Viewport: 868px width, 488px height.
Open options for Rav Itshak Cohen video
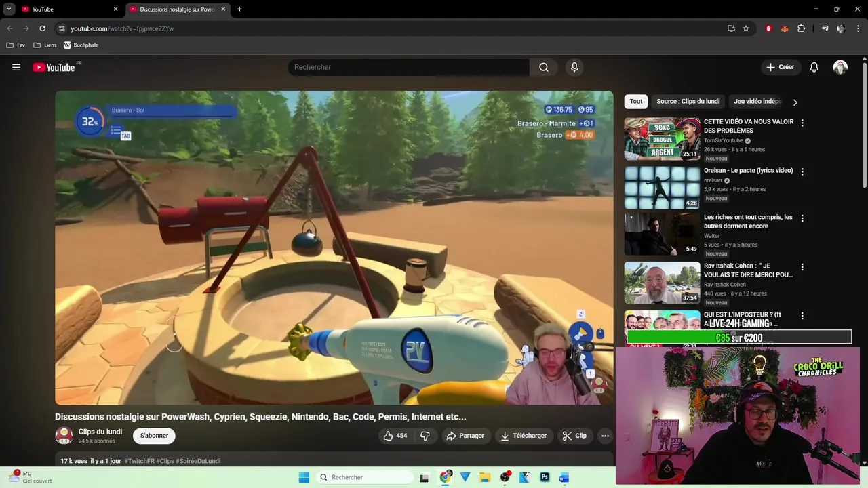(802, 268)
